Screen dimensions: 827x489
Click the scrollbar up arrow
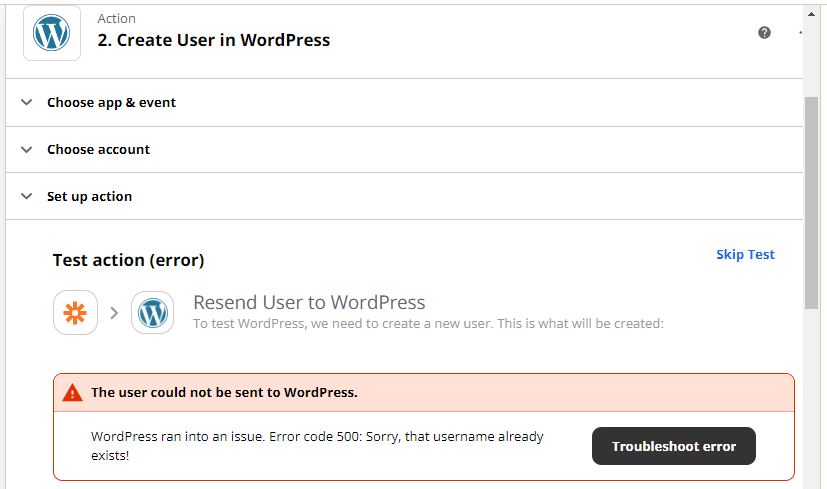point(811,14)
